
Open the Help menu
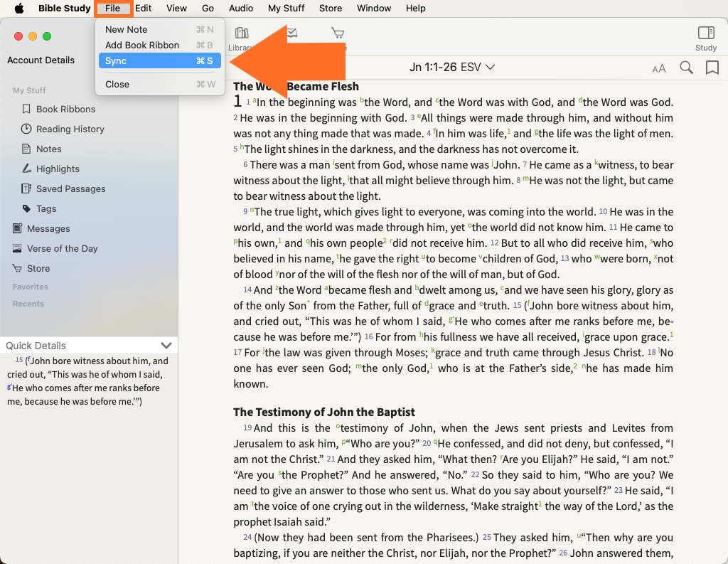(415, 9)
